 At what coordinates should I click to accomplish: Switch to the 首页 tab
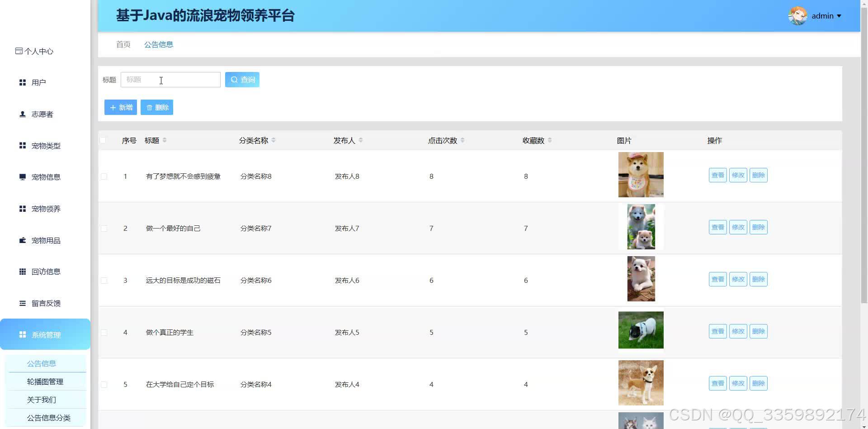[x=123, y=44]
